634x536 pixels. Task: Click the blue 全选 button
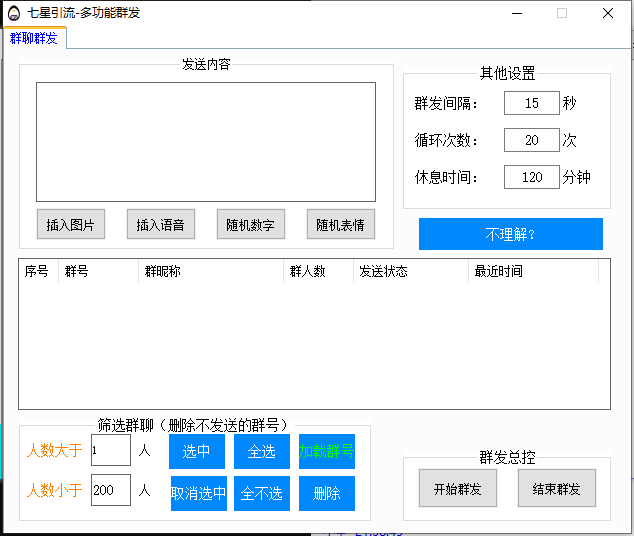click(262, 452)
